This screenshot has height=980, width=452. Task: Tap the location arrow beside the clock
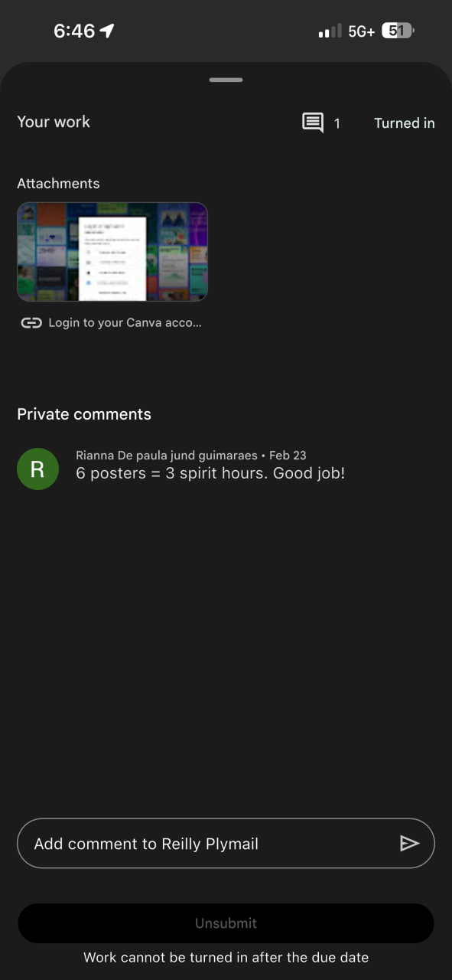click(107, 31)
